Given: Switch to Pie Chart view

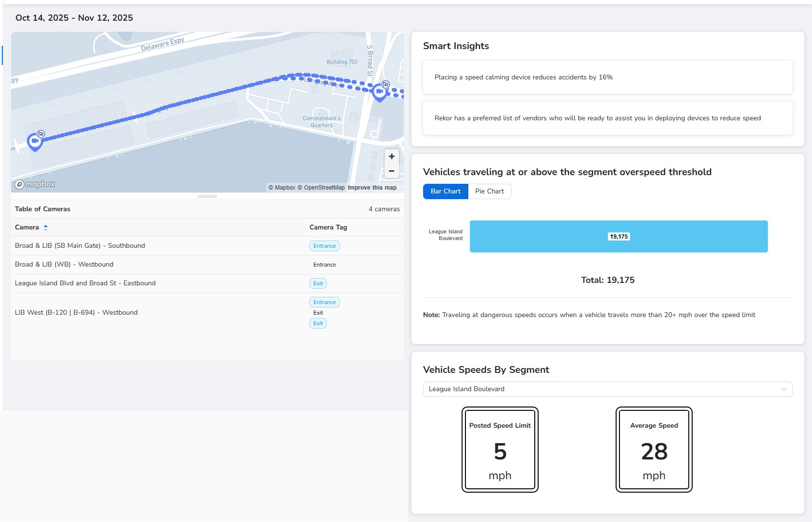Looking at the screenshot, I should pyautogui.click(x=489, y=191).
